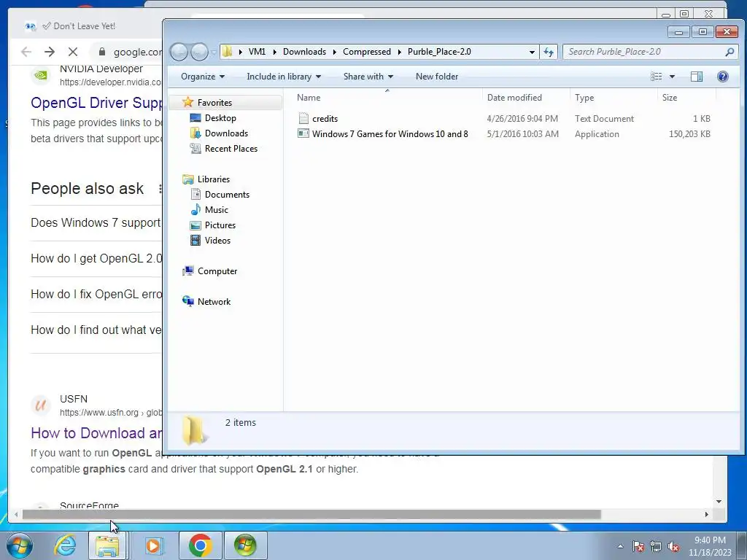Viewport: 747px width, 560px height.
Task: Click the search magnifier icon in Explorer
Action: coord(729,52)
